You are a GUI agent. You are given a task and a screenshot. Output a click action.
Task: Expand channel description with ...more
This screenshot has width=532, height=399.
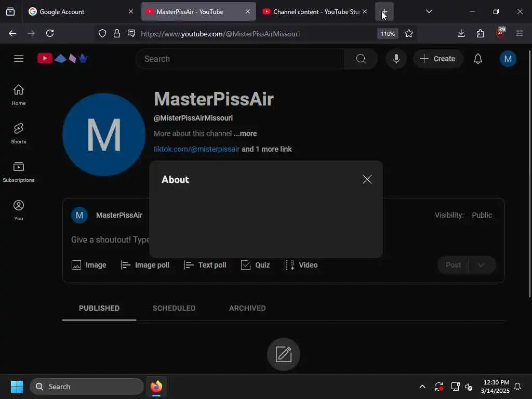coord(245,134)
